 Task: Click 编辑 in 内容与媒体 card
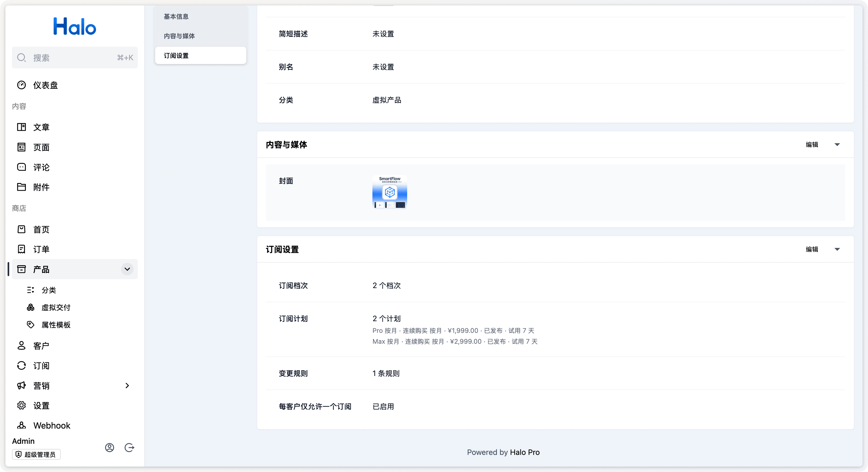click(x=812, y=145)
